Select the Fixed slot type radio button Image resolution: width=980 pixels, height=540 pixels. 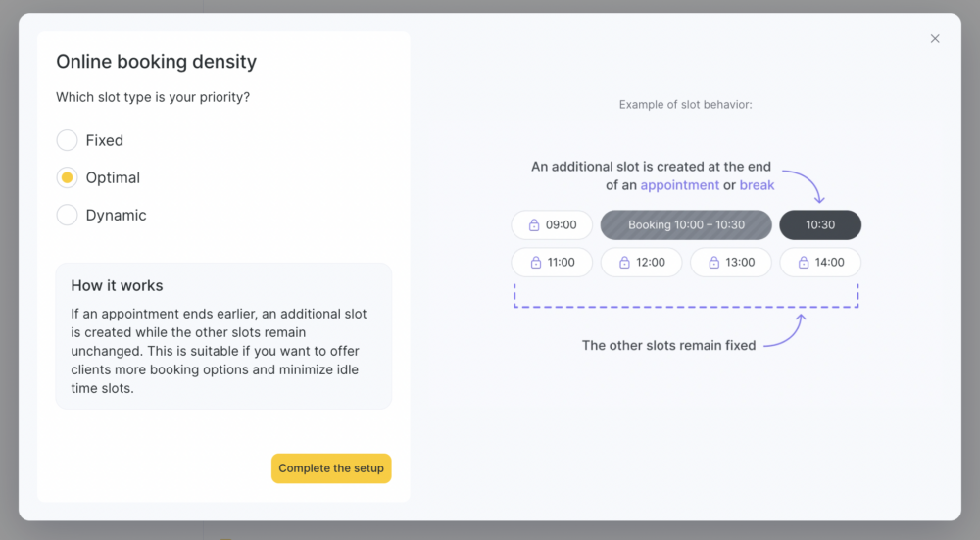(67, 140)
